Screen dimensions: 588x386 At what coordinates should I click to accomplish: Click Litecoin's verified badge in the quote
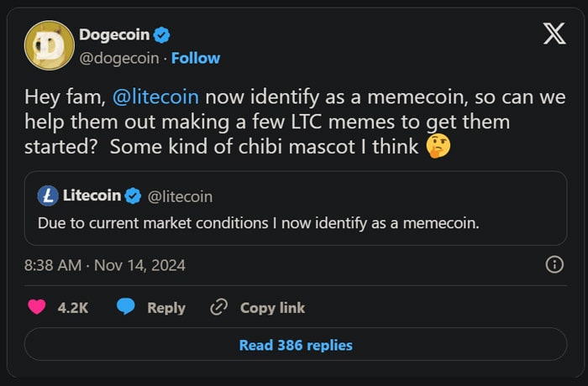pos(134,196)
